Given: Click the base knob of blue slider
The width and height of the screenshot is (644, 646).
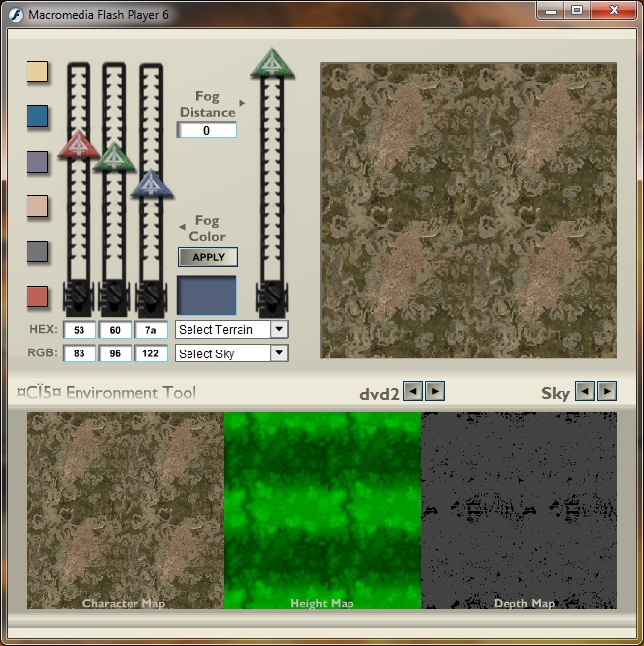Looking at the screenshot, I should pyautogui.click(x=151, y=296).
